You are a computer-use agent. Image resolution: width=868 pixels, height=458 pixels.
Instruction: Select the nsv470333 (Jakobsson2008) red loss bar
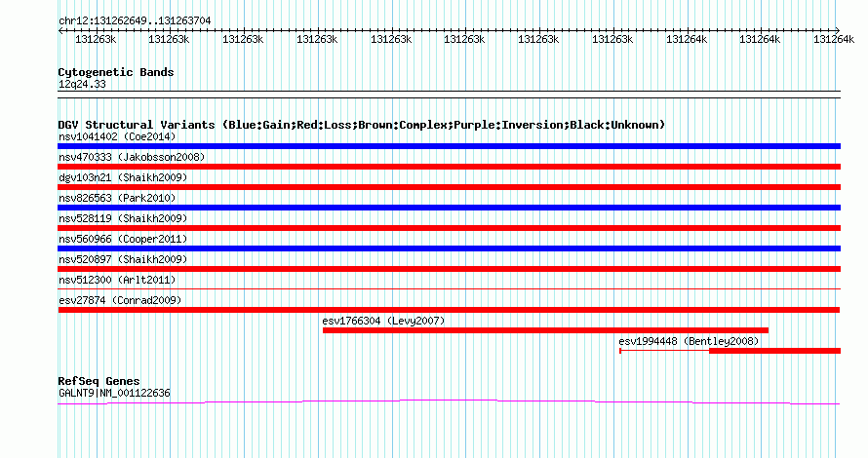coord(449,167)
